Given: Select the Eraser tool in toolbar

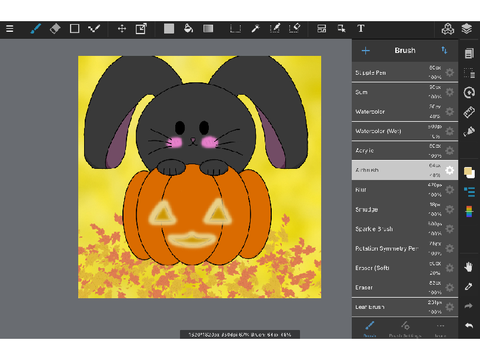Looking at the screenshot, I should [x=55, y=29].
